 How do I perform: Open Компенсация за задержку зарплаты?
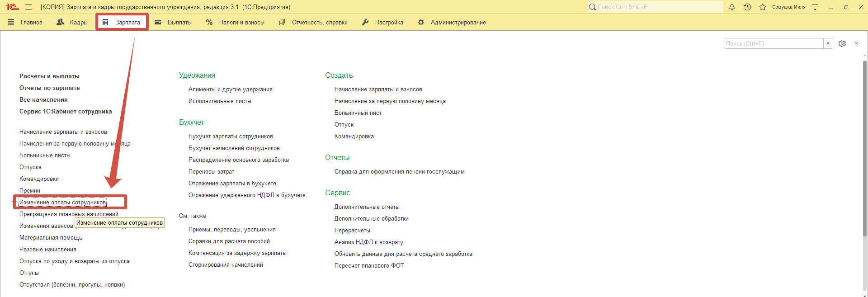pyautogui.click(x=237, y=253)
